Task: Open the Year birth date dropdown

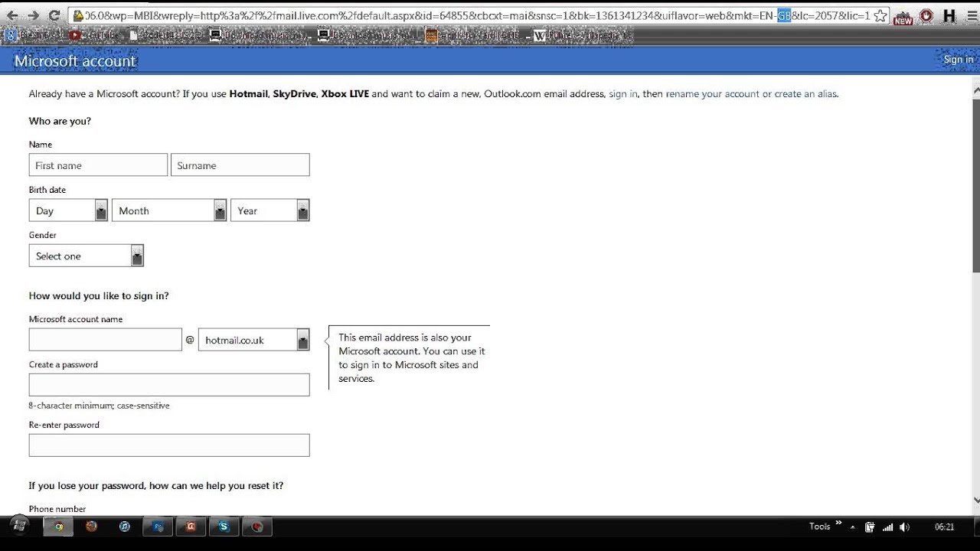Action: (x=270, y=210)
